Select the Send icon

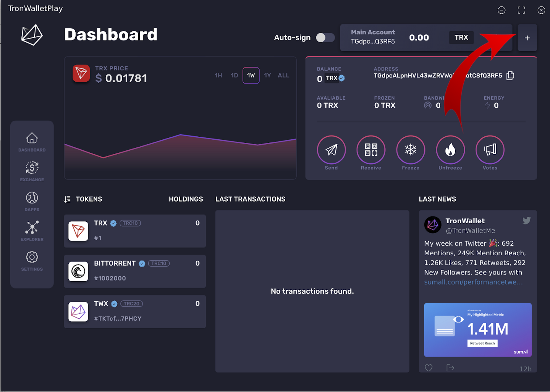pyautogui.click(x=331, y=150)
